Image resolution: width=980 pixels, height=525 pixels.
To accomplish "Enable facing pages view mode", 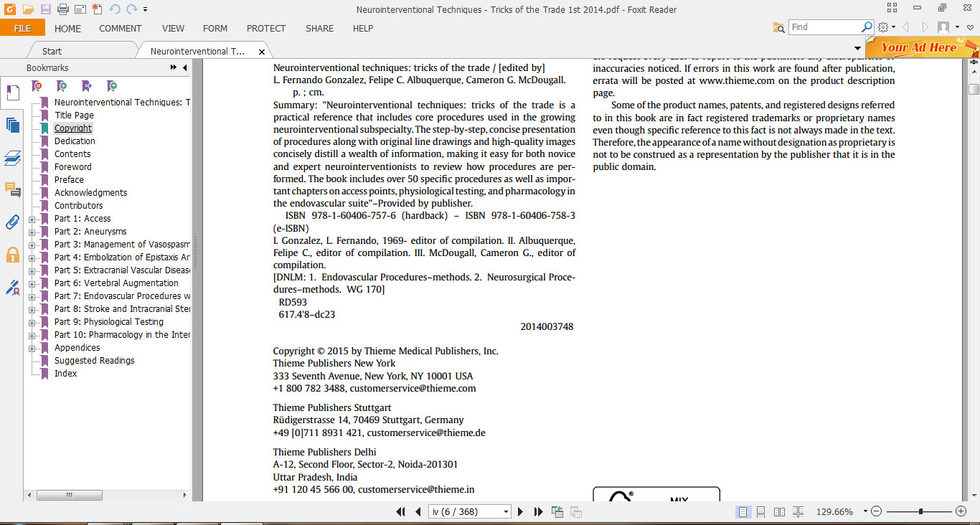I will [779, 511].
